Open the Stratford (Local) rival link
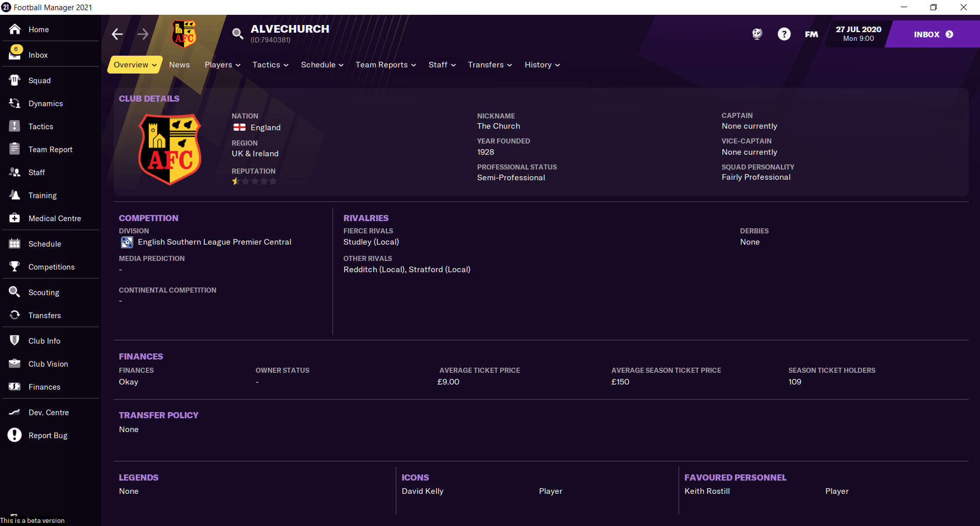Viewport: 980px width, 526px height. click(x=439, y=270)
